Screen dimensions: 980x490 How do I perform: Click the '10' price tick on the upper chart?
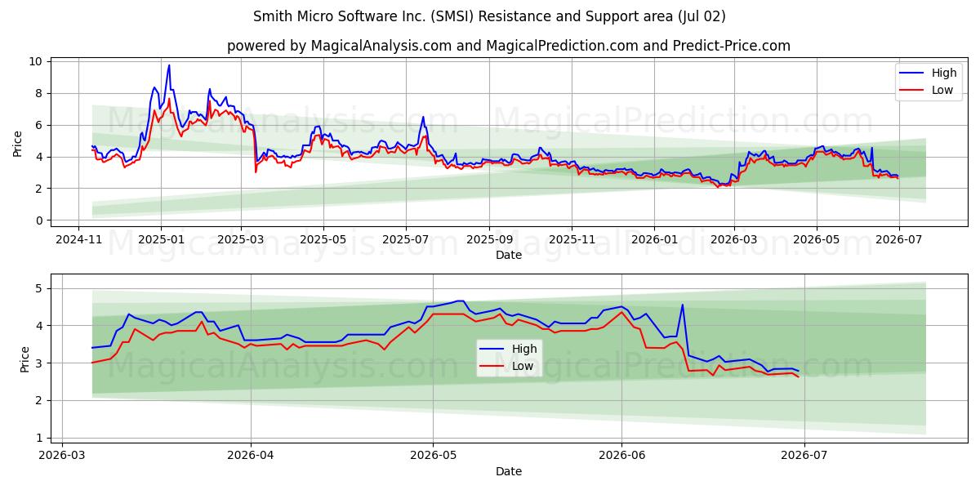[36, 61]
